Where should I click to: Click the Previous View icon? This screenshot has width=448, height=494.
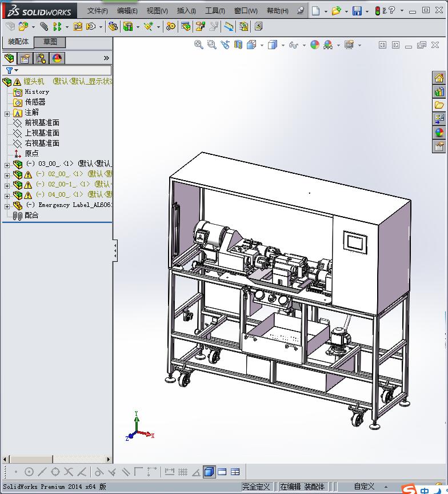click(225, 45)
